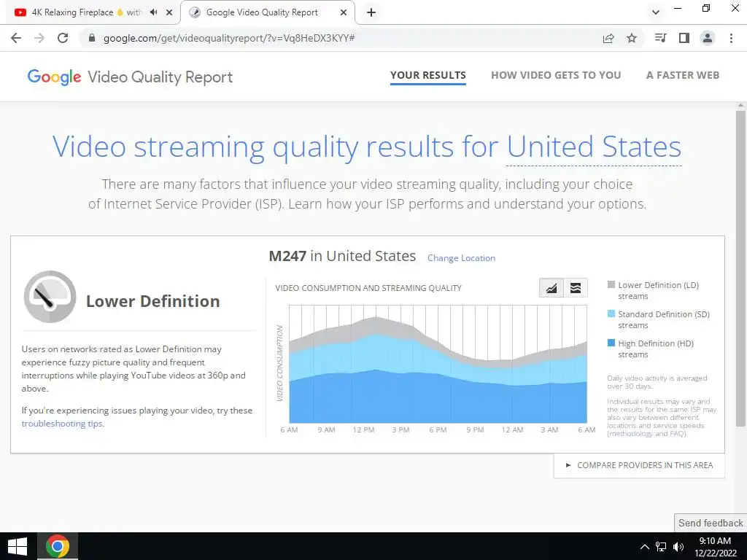Show hidden system tray icons
Viewport: 747px width, 560px height.
644,547
